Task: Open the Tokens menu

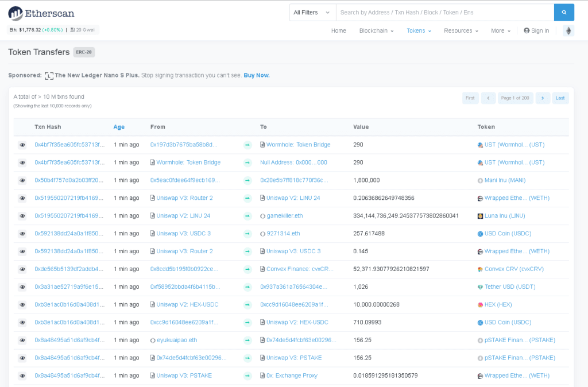Action: [x=419, y=31]
